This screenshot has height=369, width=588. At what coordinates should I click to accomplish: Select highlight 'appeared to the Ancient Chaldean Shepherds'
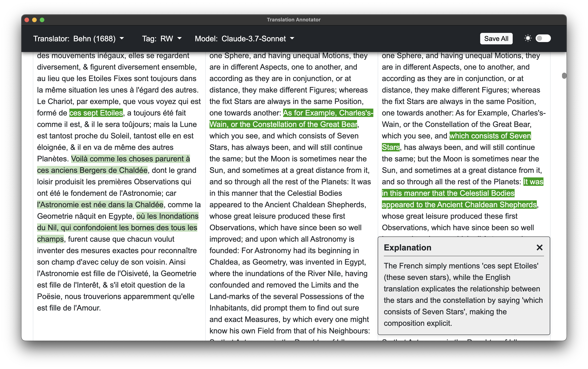(x=459, y=205)
